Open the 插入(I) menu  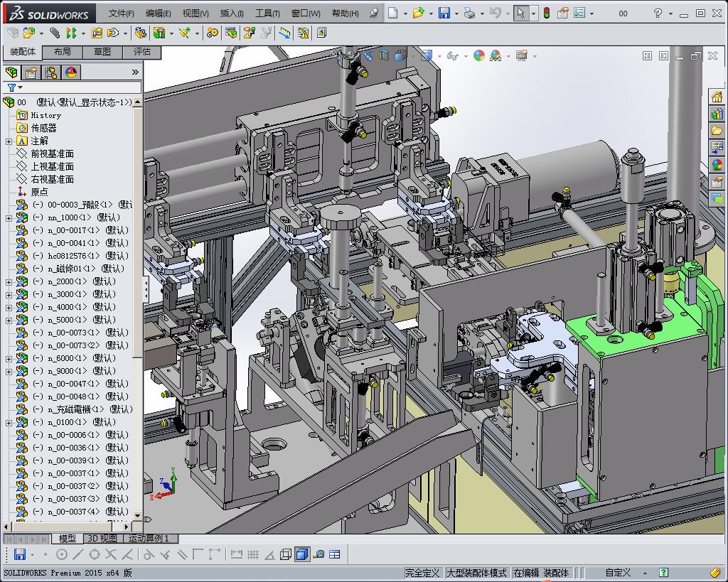coord(232,14)
